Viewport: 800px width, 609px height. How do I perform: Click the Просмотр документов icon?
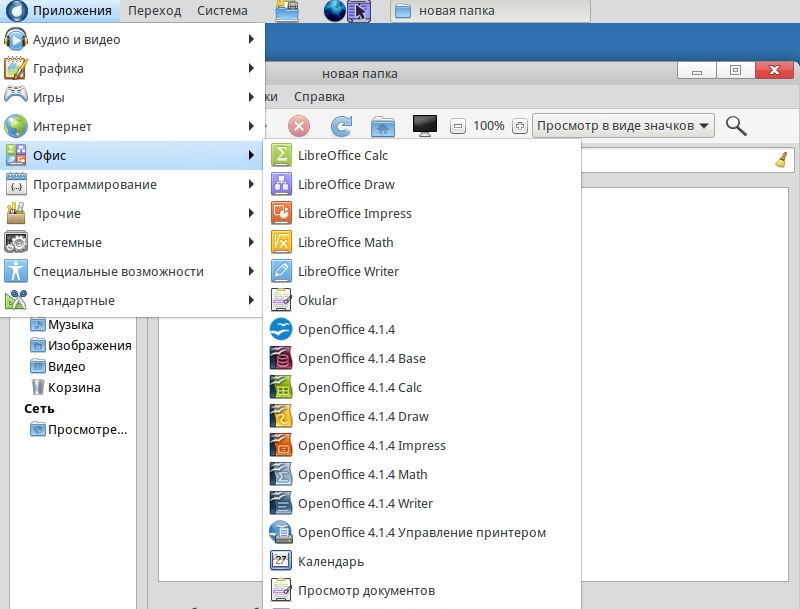tap(281, 590)
